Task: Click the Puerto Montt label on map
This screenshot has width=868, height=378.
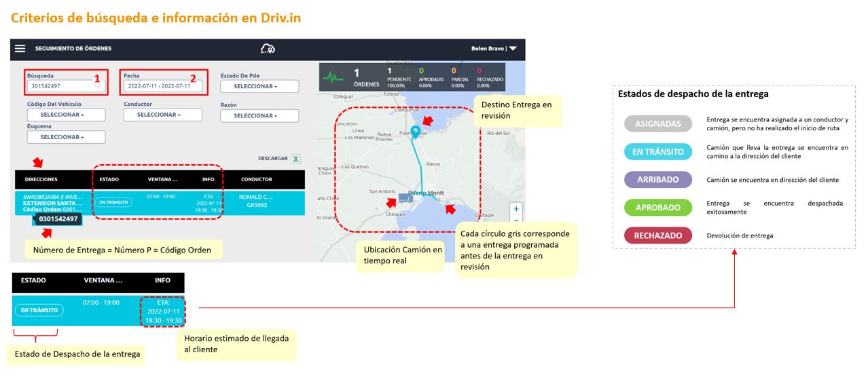Action: [426, 193]
